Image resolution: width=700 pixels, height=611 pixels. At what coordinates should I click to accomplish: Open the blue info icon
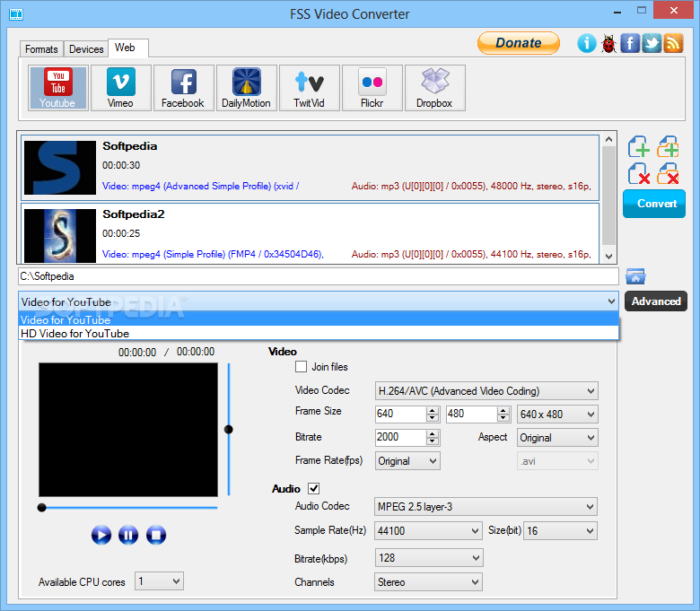coord(586,43)
